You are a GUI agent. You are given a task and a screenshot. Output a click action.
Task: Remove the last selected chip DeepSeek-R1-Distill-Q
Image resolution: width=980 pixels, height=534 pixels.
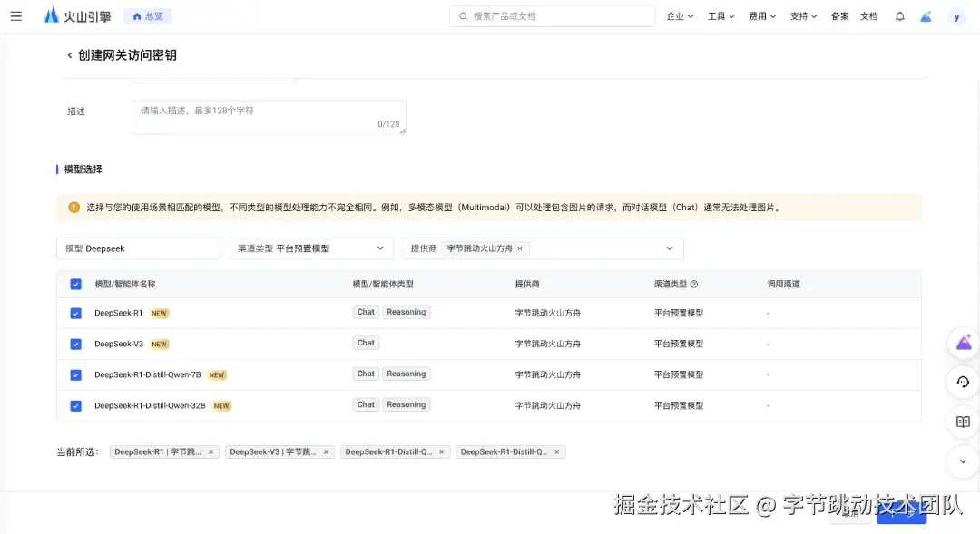coord(556,451)
